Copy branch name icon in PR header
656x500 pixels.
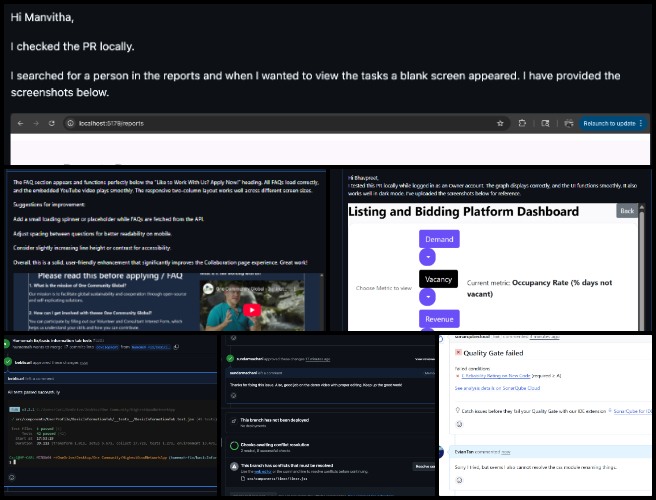176,347
